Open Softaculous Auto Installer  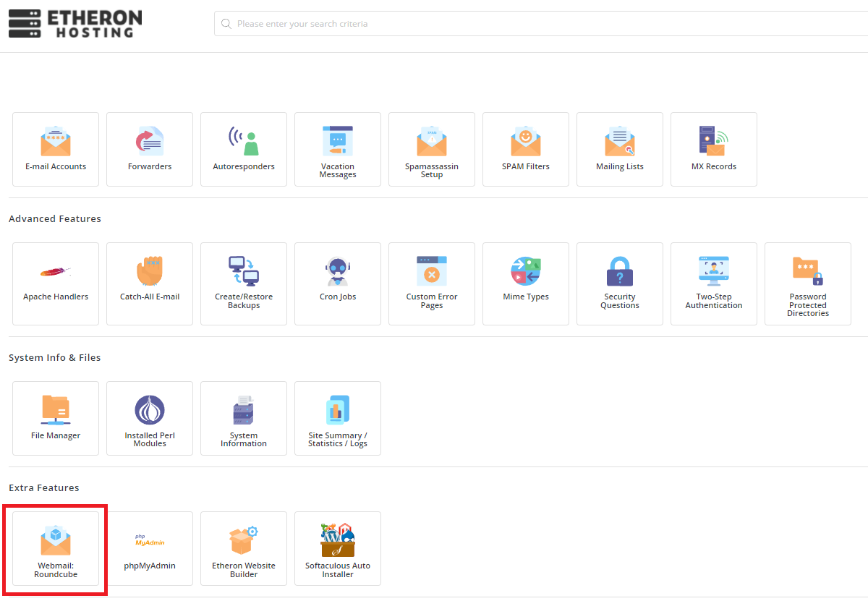[338, 548]
